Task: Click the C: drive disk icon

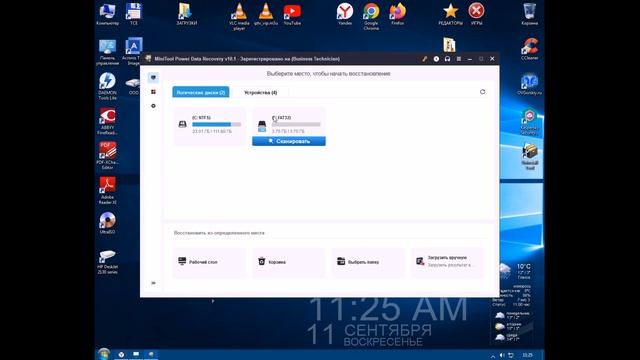Action: click(182, 124)
